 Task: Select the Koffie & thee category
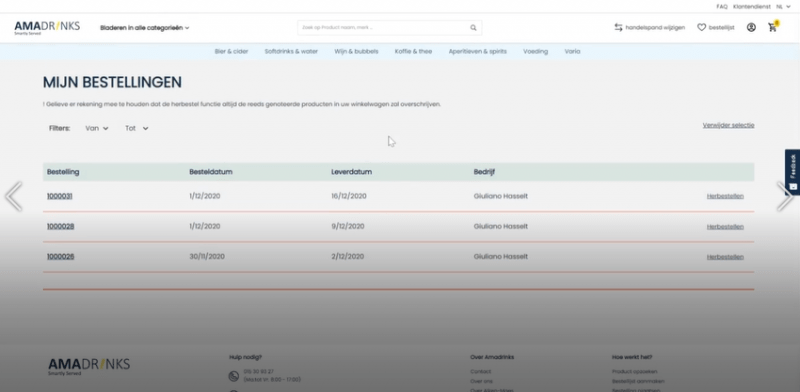pos(413,52)
